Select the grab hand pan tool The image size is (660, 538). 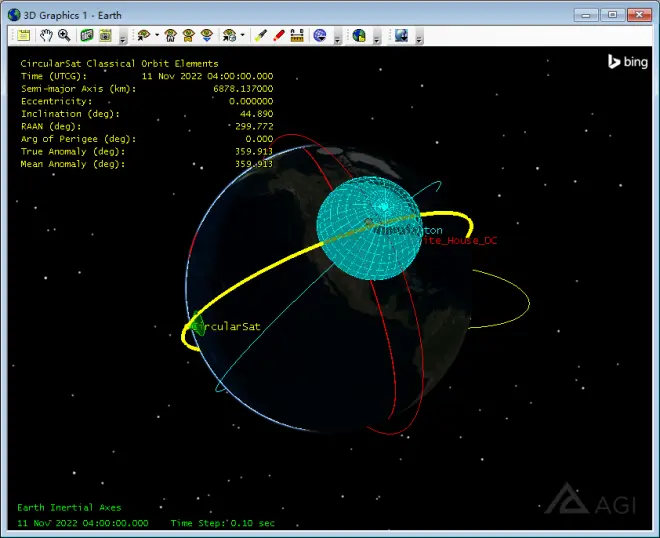tap(46, 36)
